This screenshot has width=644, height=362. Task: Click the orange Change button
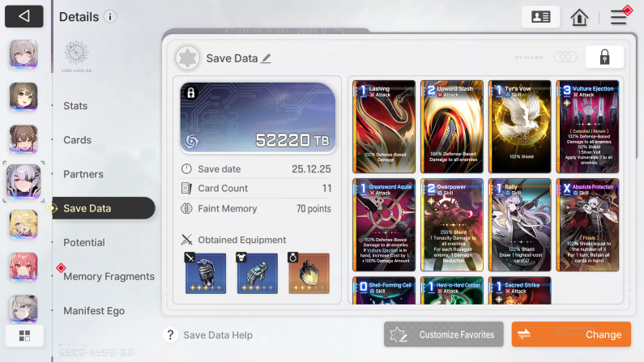(x=571, y=334)
